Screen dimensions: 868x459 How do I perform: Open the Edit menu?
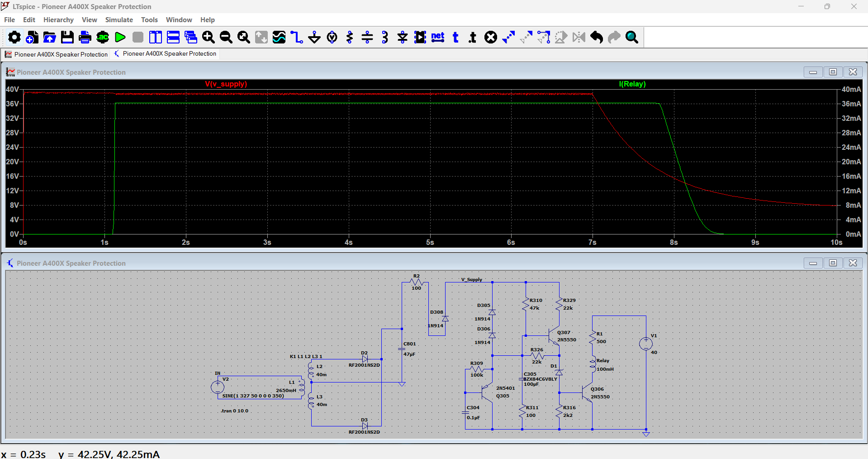[29, 20]
